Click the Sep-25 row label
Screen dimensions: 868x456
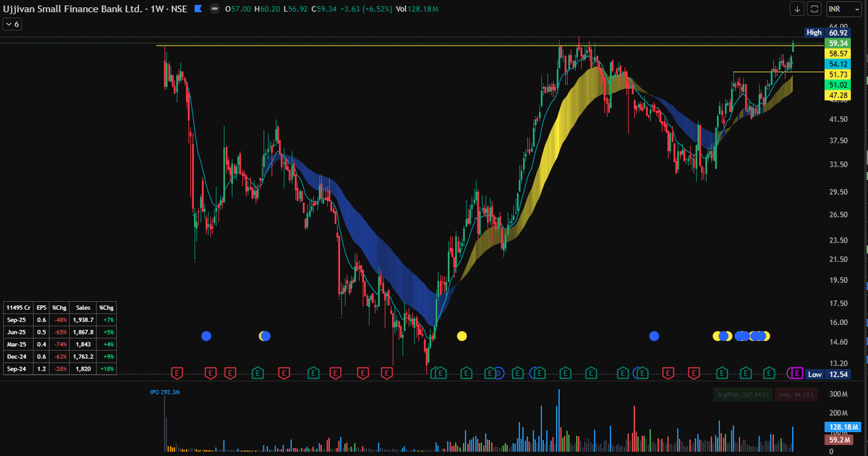click(18, 319)
